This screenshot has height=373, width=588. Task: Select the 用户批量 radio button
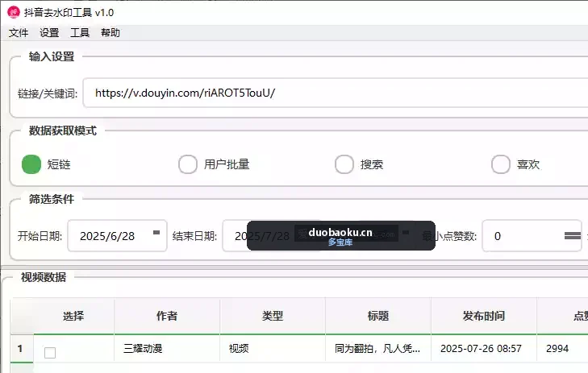coord(188,164)
